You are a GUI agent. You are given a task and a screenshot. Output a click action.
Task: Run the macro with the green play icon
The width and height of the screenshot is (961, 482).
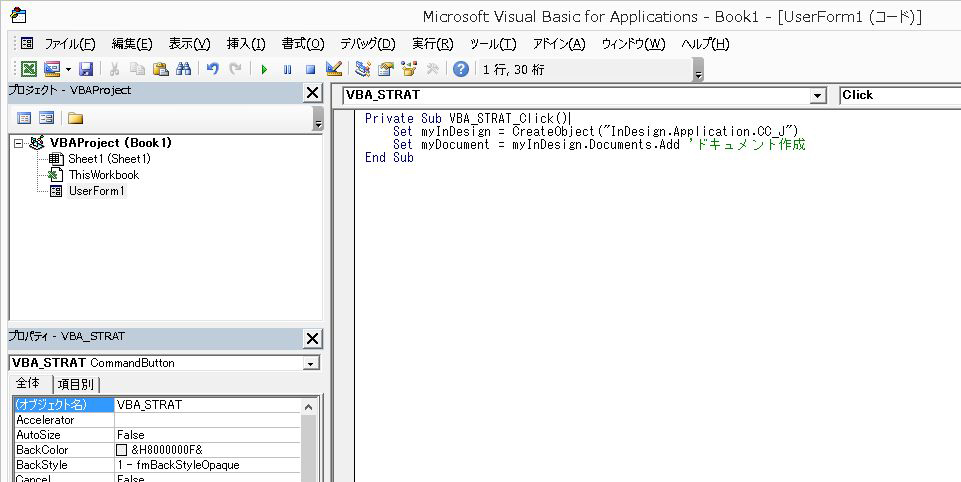(264, 69)
